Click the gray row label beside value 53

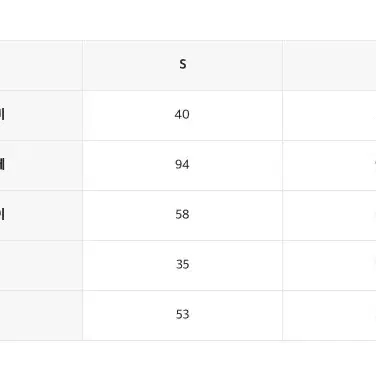(41, 315)
